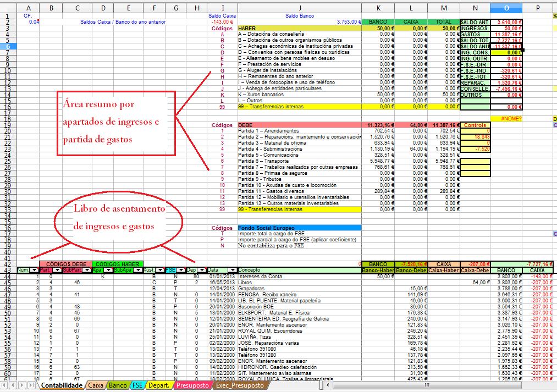Open the Num. column filter dropdown

[x=34, y=270]
